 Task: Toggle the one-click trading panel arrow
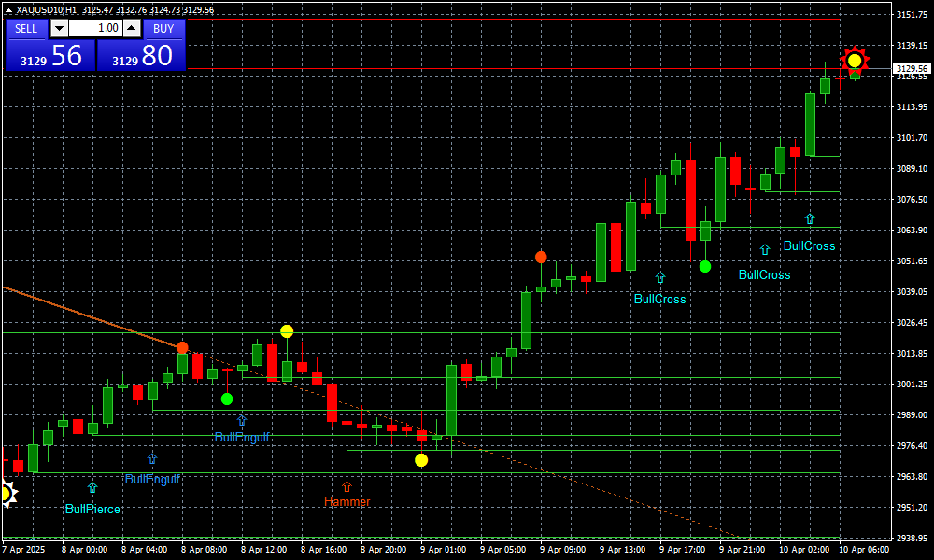pyautogui.click(x=8, y=10)
